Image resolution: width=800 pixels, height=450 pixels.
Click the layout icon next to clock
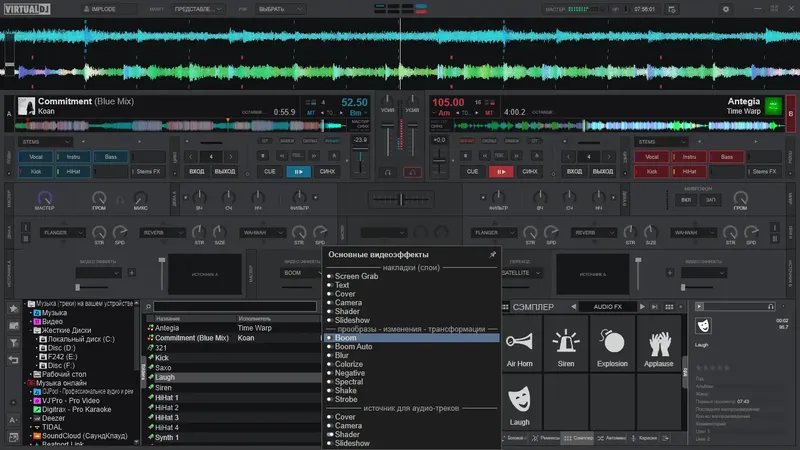[x=671, y=9]
